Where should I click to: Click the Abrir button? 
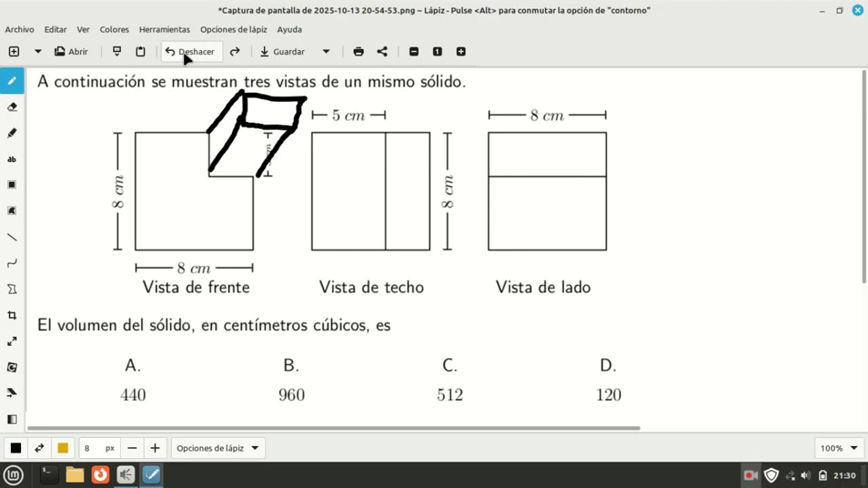click(71, 52)
